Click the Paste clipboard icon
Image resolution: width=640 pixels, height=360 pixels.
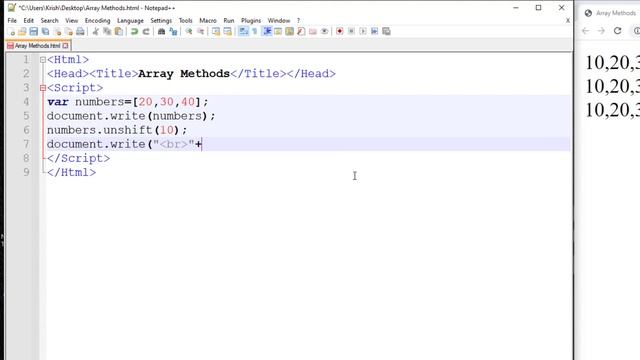pos(119,31)
